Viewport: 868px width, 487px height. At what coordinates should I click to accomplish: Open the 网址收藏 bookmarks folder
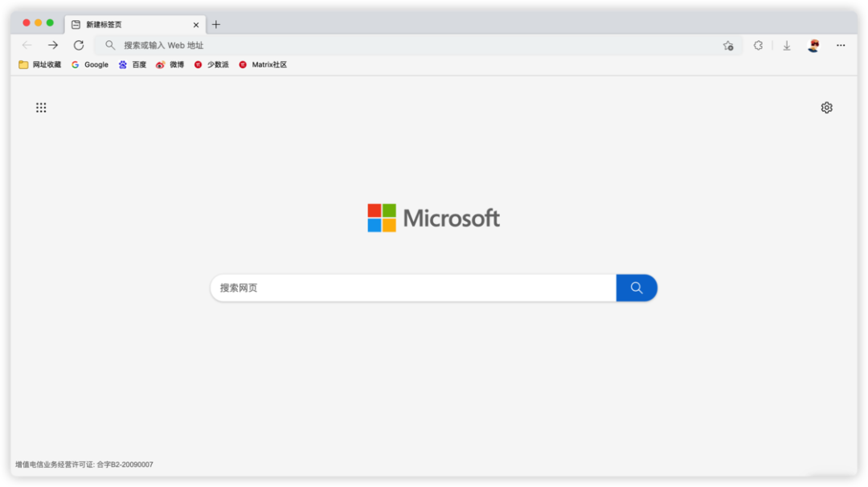click(40, 65)
